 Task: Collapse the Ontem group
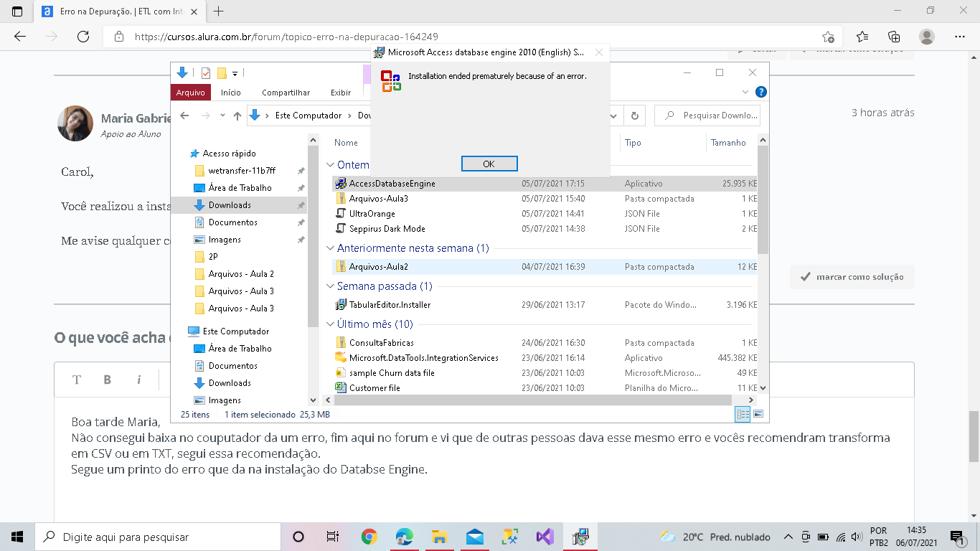point(330,166)
